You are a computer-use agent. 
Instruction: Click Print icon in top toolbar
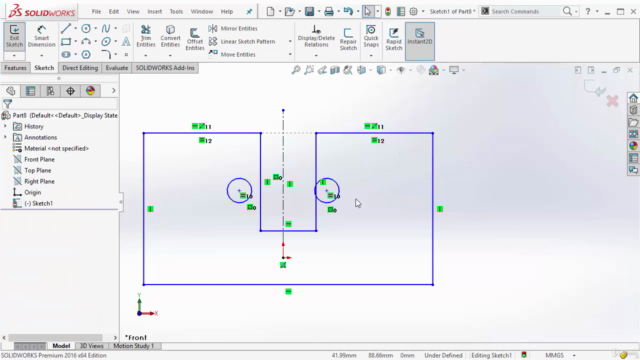[x=329, y=11]
